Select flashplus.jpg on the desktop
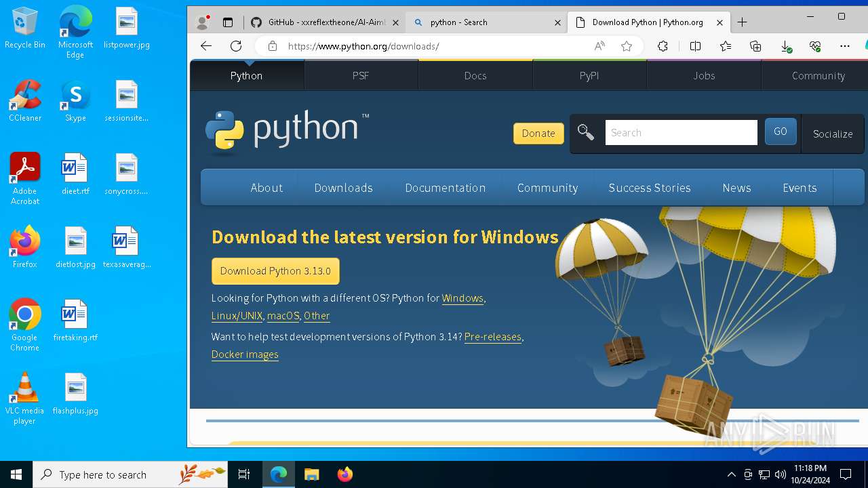Image resolution: width=868 pixels, height=488 pixels. (x=75, y=394)
